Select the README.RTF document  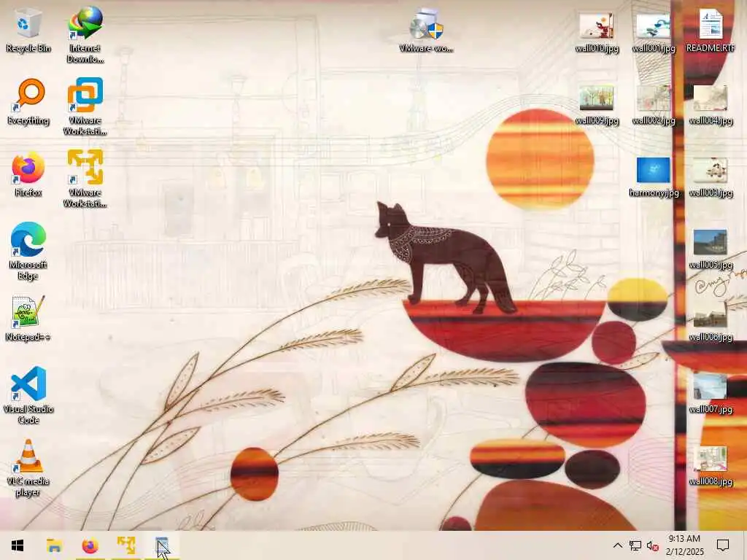tap(711, 31)
